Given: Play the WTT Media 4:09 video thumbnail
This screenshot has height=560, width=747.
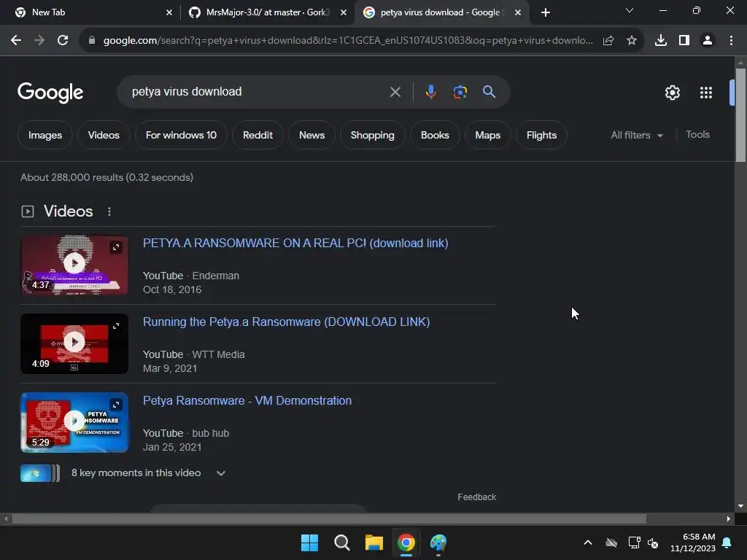Looking at the screenshot, I should pyautogui.click(x=74, y=343).
